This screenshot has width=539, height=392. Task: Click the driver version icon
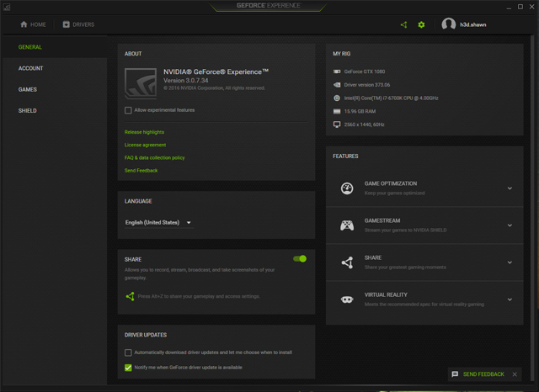(337, 85)
